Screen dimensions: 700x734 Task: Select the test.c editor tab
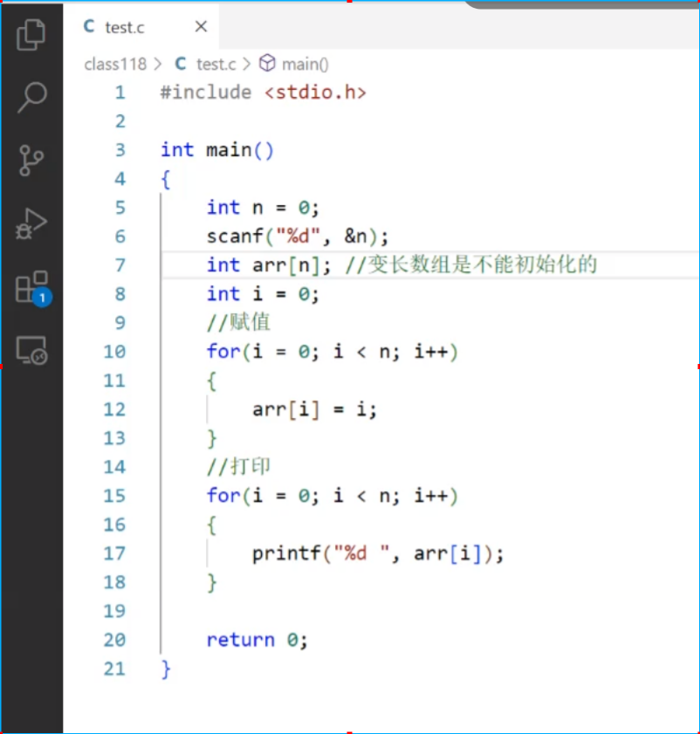[x=141, y=27]
